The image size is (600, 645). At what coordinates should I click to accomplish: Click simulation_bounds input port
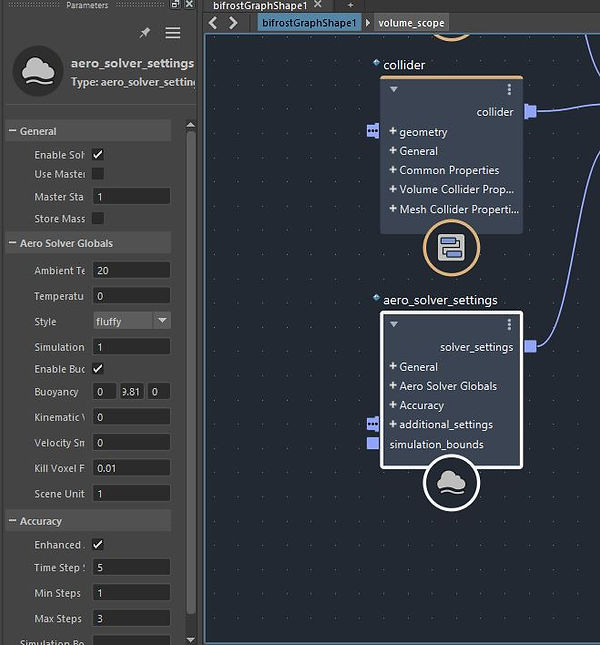click(373, 443)
